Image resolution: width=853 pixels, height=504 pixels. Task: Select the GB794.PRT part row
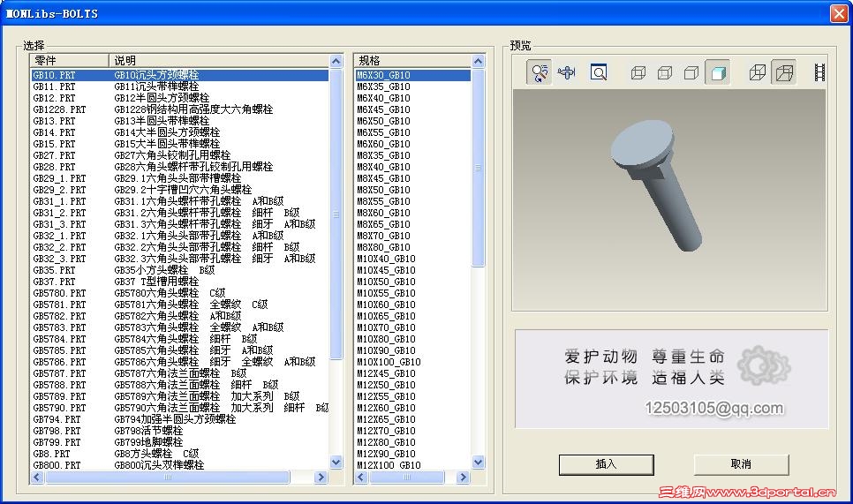click(x=179, y=419)
